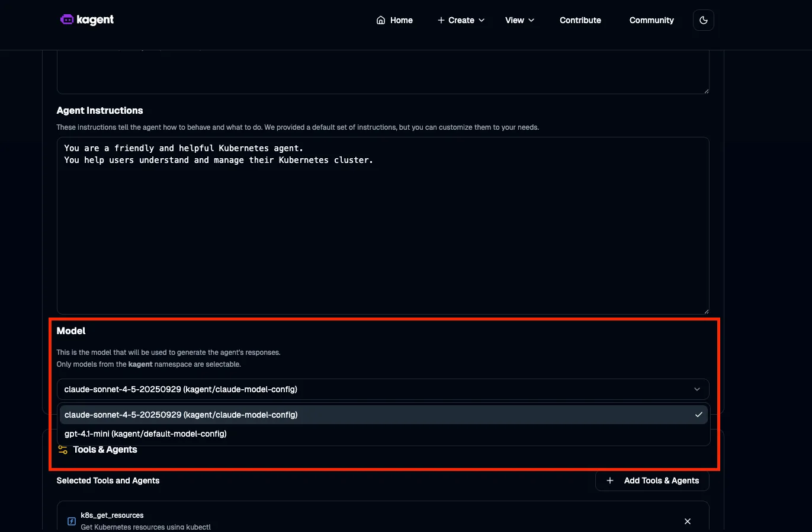Click the Tools & Agents section icon
The width and height of the screenshot is (812, 532).
coord(63,450)
